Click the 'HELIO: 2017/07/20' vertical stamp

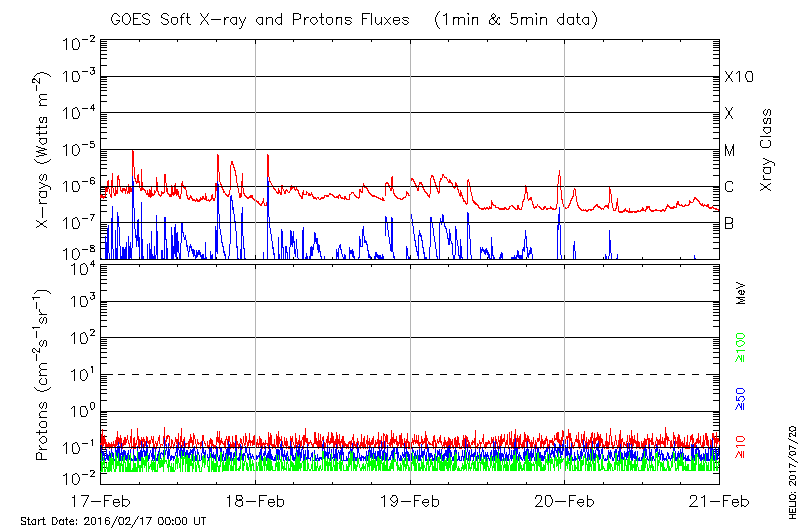click(x=790, y=466)
